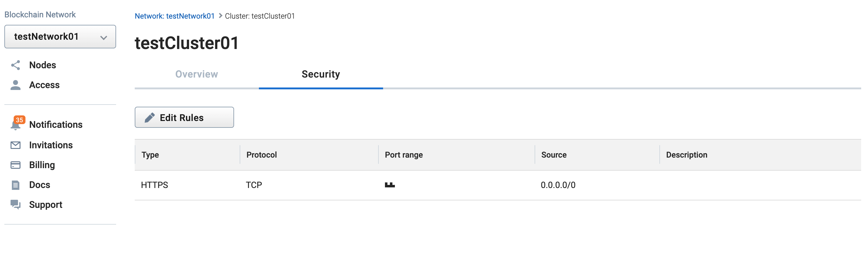Click the Notifications bell icon

[x=16, y=125]
